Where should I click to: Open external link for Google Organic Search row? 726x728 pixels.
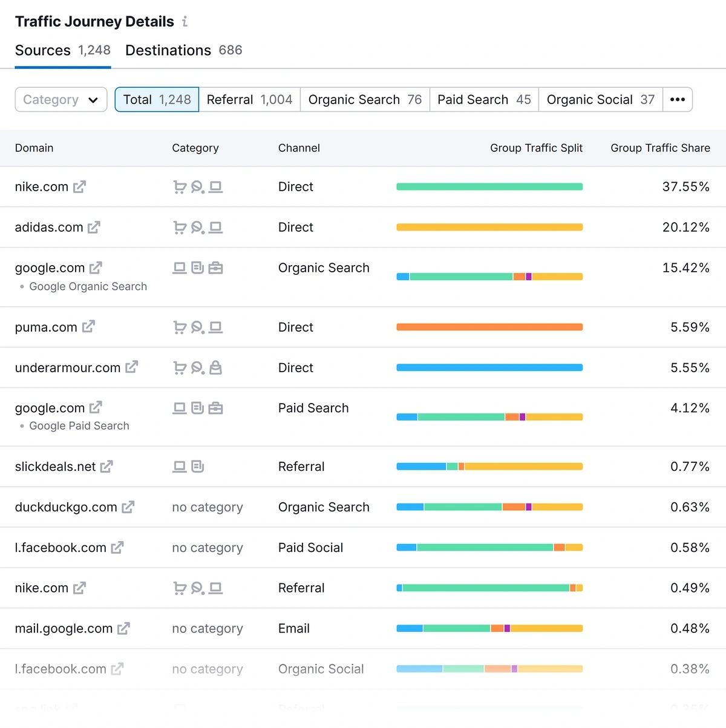pos(96,267)
